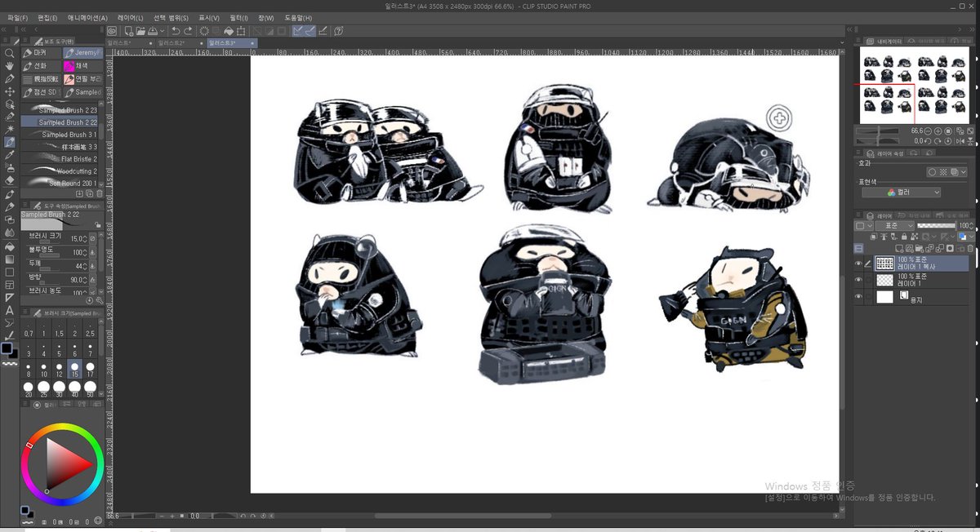Viewport: 980px width, 532px height.
Task: Hide the 레이어 1 복사 layer
Action: [x=857, y=264]
